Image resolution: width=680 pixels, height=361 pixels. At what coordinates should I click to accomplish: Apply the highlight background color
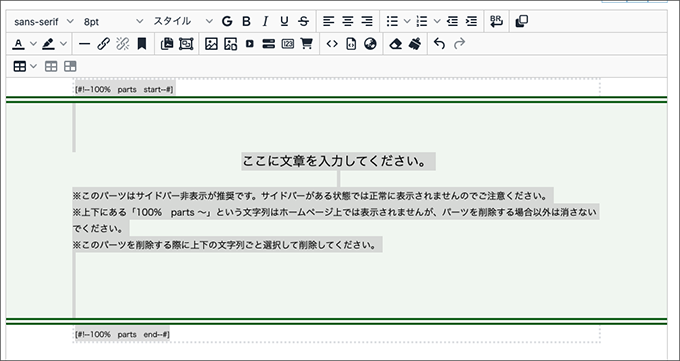coord(48,44)
